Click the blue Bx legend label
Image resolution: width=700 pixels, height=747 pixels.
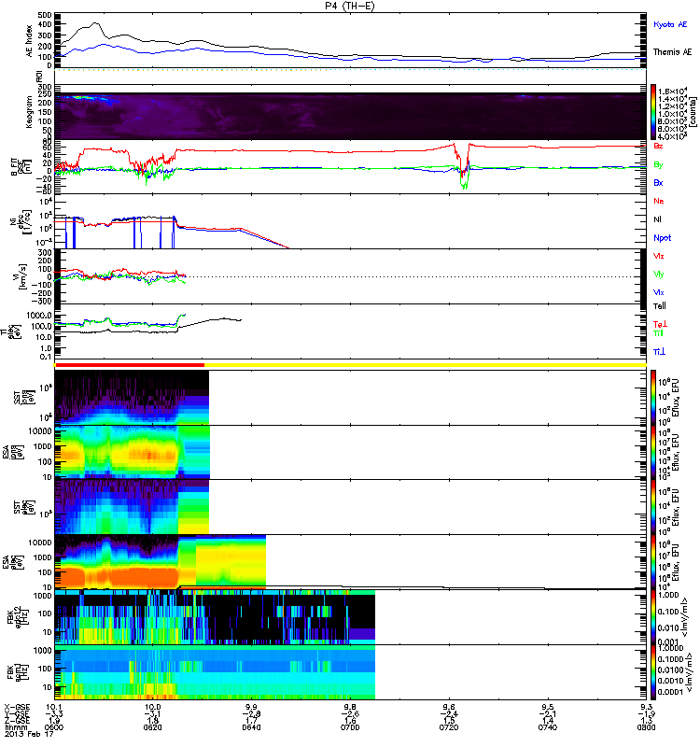coord(658,183)
